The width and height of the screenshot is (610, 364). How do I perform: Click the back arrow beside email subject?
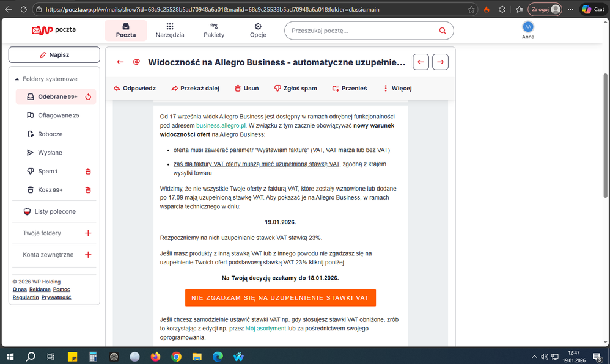click(x=120, y=62)
